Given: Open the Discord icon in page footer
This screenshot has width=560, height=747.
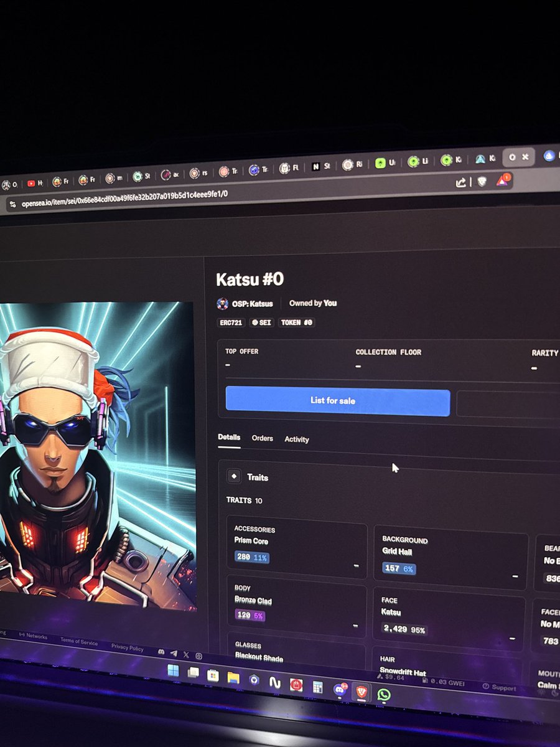Looking at the screenshot, I should click(x=161, y=652).
